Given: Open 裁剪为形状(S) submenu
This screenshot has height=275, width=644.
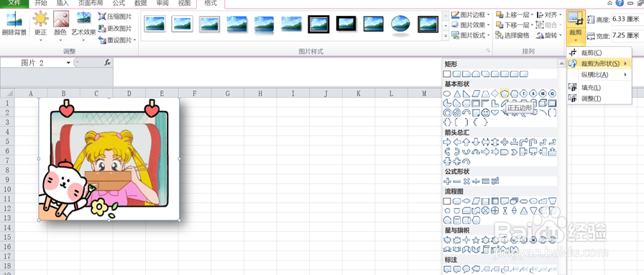Looking at the screenshot, I should pyautogui.click(x=599, y=64).
